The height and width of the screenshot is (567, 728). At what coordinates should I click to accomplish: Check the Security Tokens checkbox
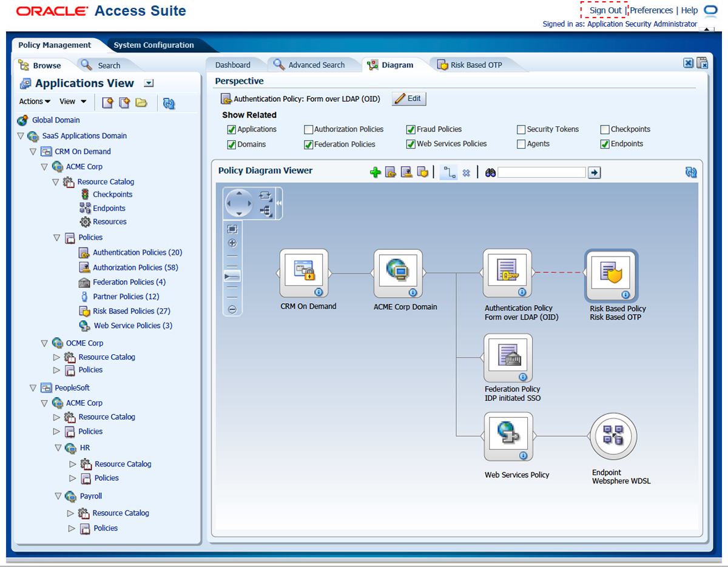click(521, 130)
